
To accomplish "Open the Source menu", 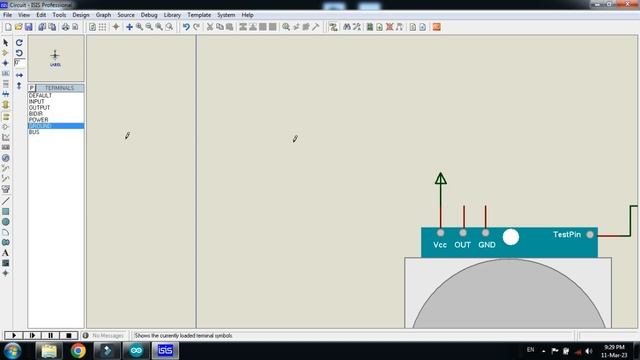I will pos(126,15).
